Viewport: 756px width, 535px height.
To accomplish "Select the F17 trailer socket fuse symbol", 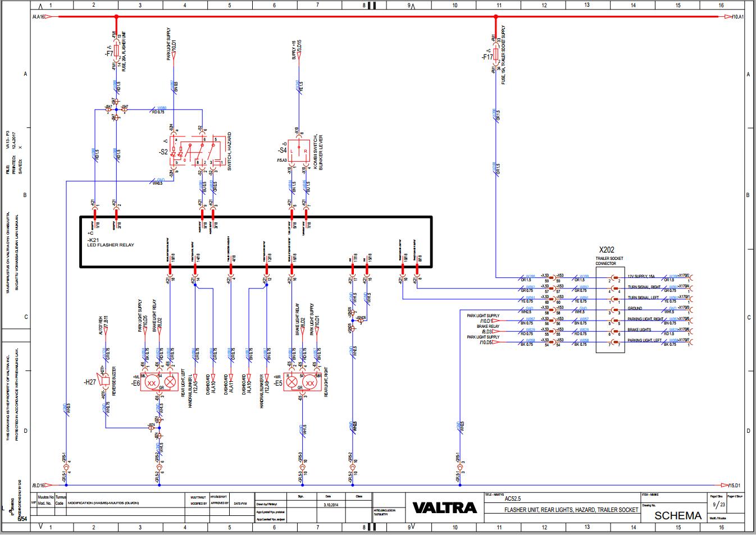I will [496, 54].
